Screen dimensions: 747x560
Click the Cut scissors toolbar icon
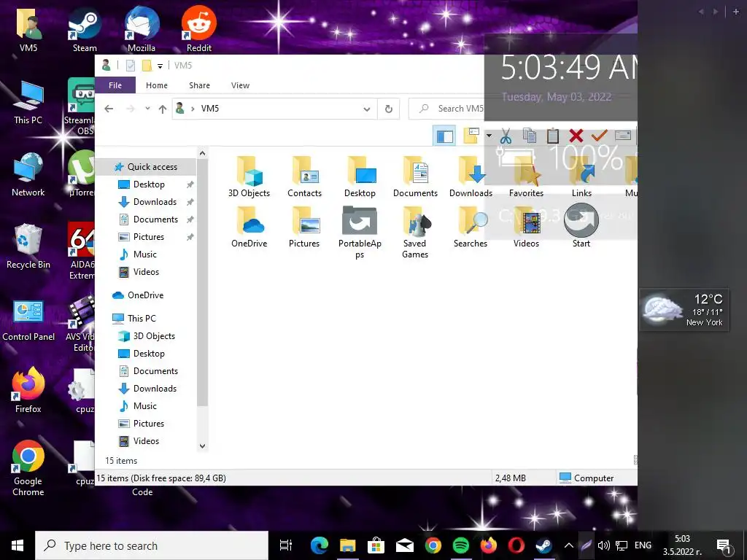point(506,136)
